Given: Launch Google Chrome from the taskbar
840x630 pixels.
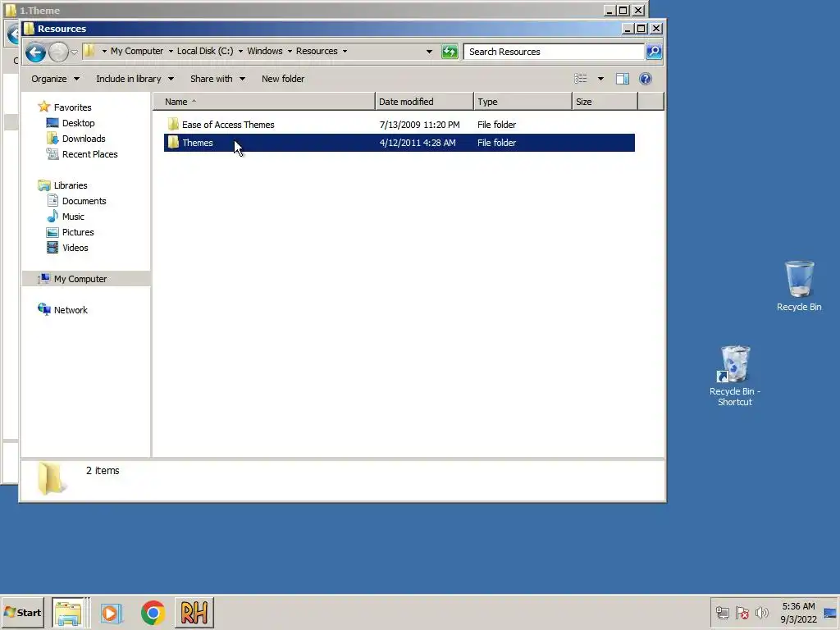Looking at the screenshot, I should pyautogui.click(x=153, y=613).
